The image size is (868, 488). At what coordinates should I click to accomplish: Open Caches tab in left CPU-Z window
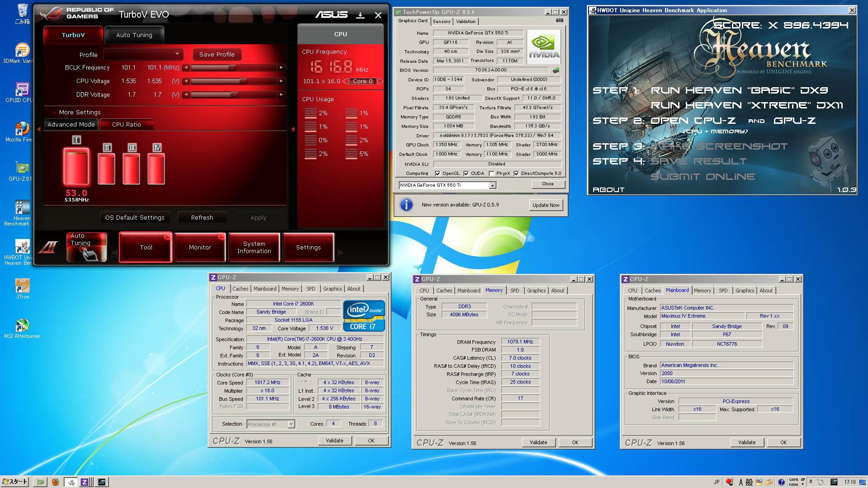tap(240, 289)
